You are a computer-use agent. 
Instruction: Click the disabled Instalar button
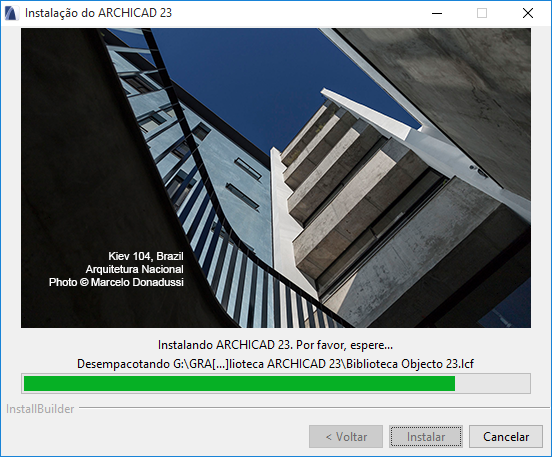pos(426,437)
